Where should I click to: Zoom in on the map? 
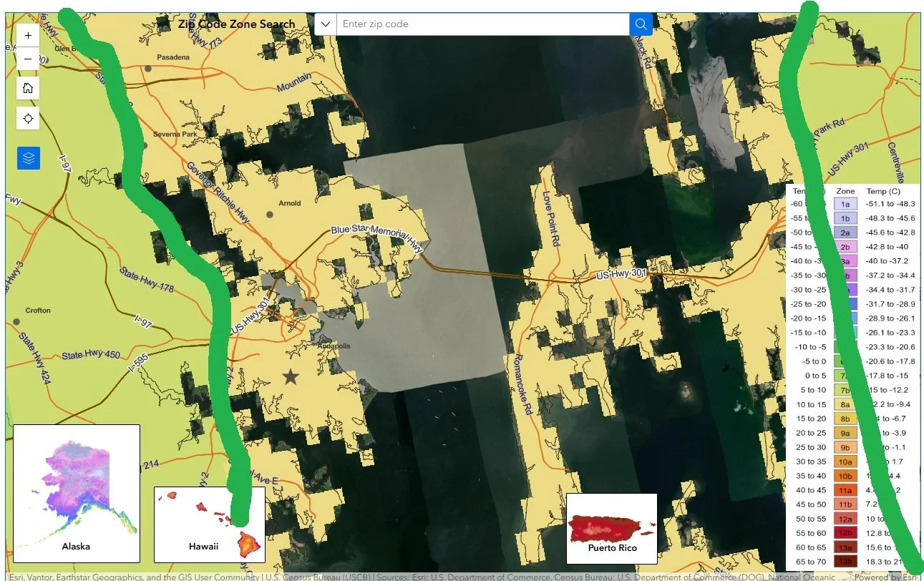pyautogui.click(x=28, y=34)
